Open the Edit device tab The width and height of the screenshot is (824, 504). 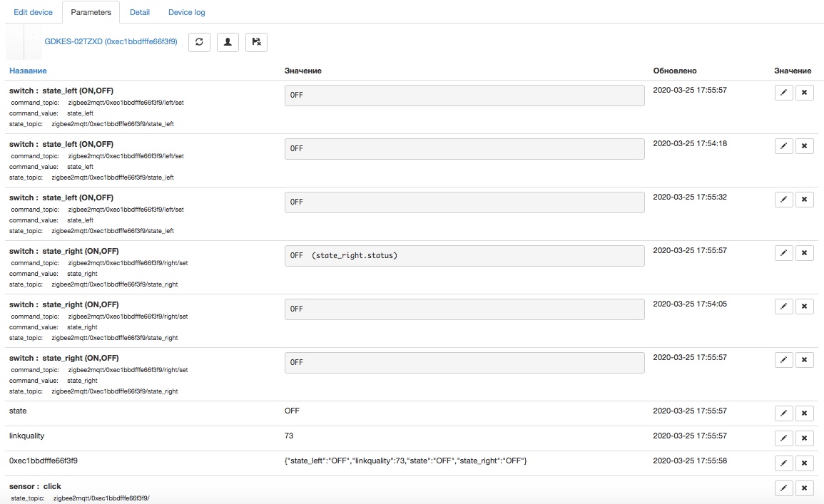click(x=33, y=12)
